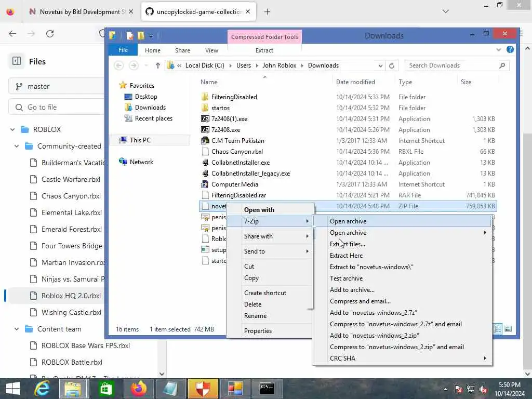
Task: Open the Extract ribbon tab
Action: (264, 50)
